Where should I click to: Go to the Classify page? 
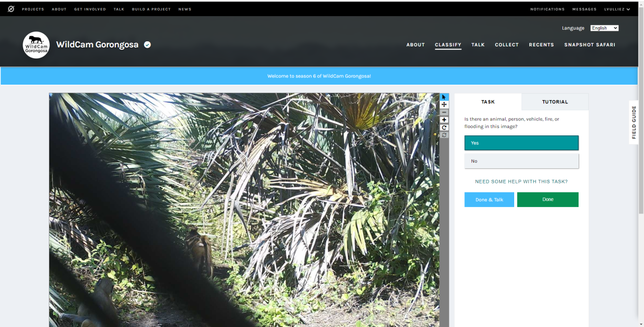pyautogui.click(x=448, y=45)
